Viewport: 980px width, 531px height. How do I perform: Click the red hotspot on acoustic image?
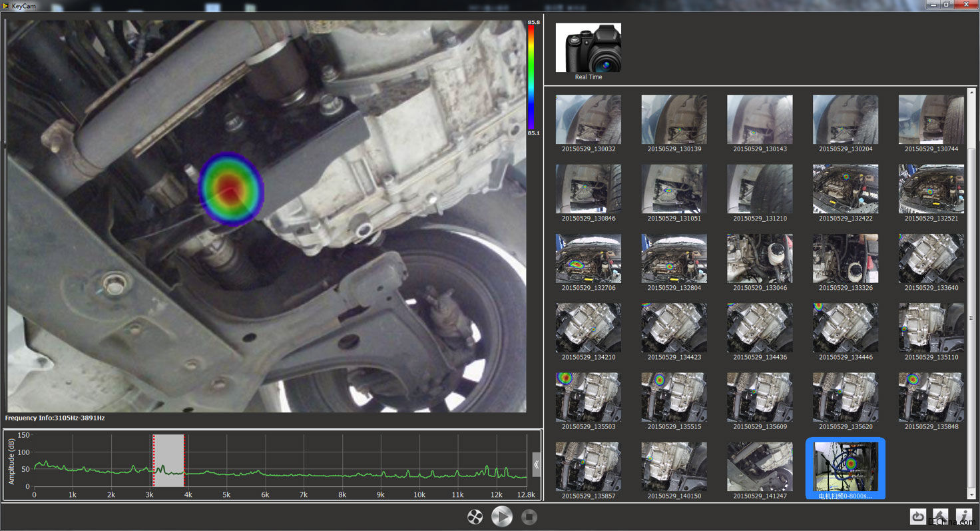[x=230, y=189]
